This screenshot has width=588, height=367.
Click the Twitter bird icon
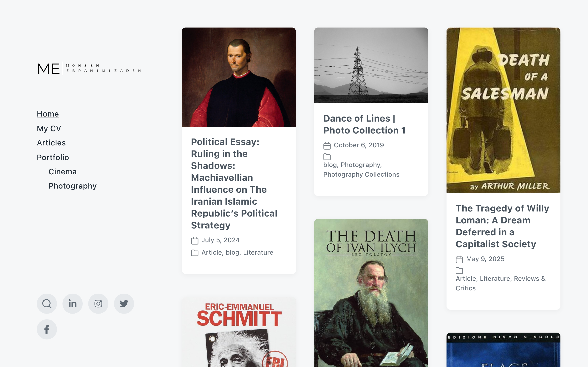pyautogui.click(x=124, y=304)
